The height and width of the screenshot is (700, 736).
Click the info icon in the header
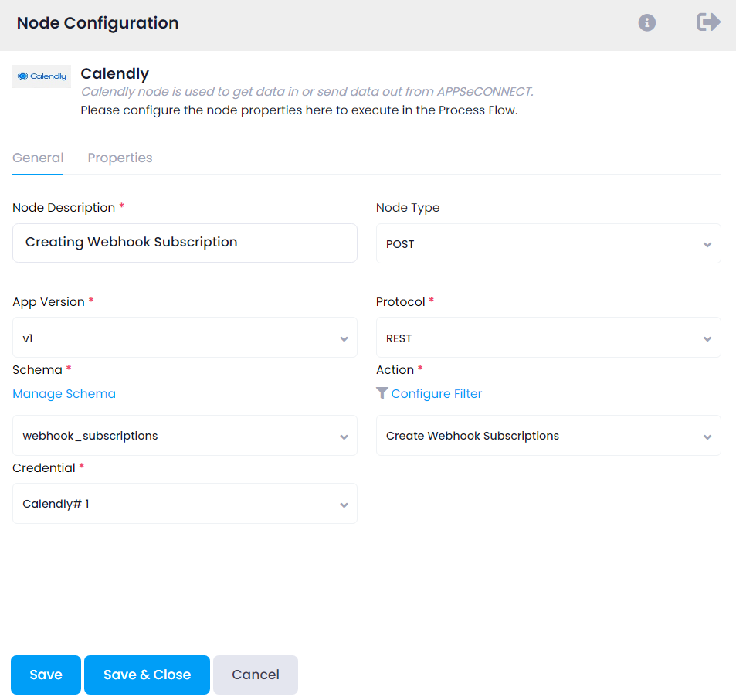click(x=646, y=22)
